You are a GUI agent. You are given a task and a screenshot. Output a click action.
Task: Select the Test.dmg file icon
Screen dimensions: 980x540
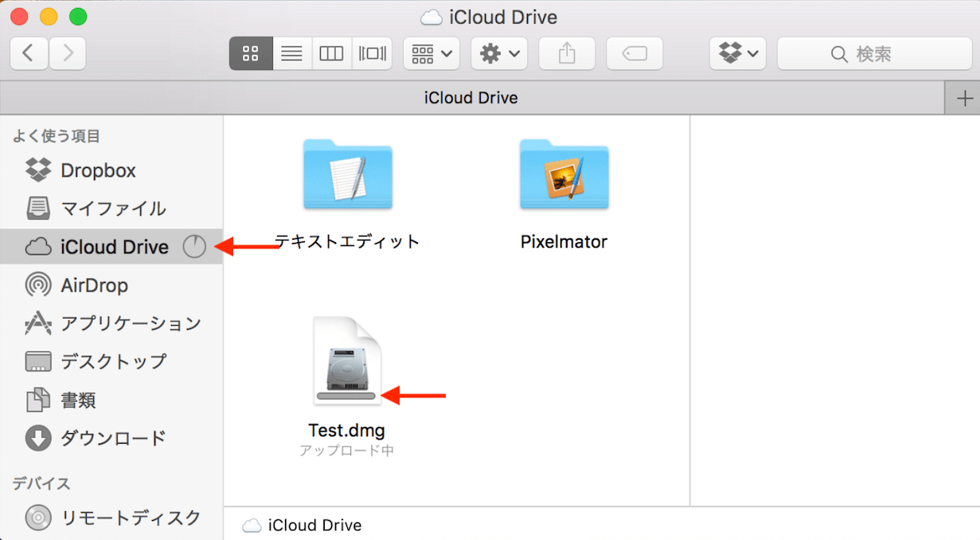347,361
